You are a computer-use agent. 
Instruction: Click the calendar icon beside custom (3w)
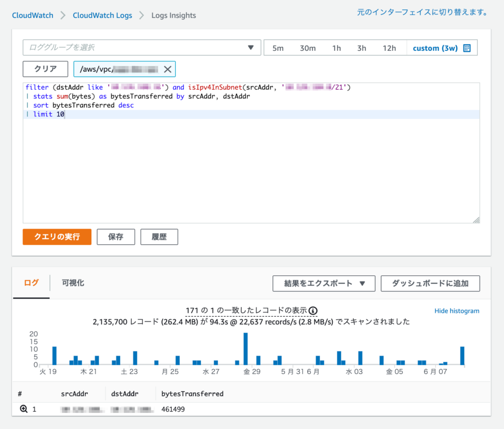coord(467,48)
